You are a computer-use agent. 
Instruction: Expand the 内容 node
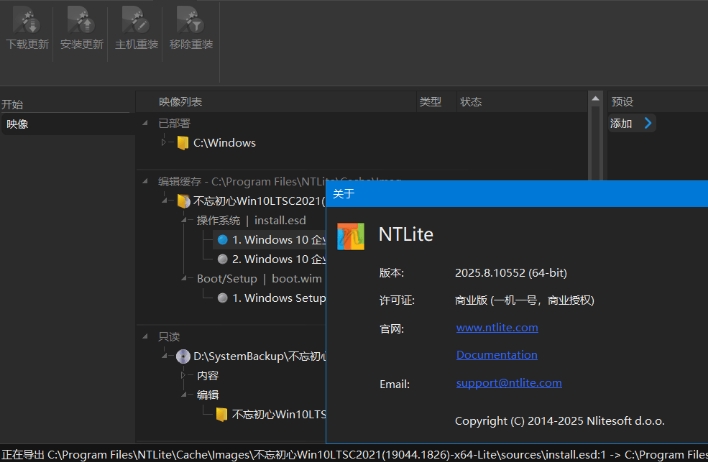pos(183,375)
